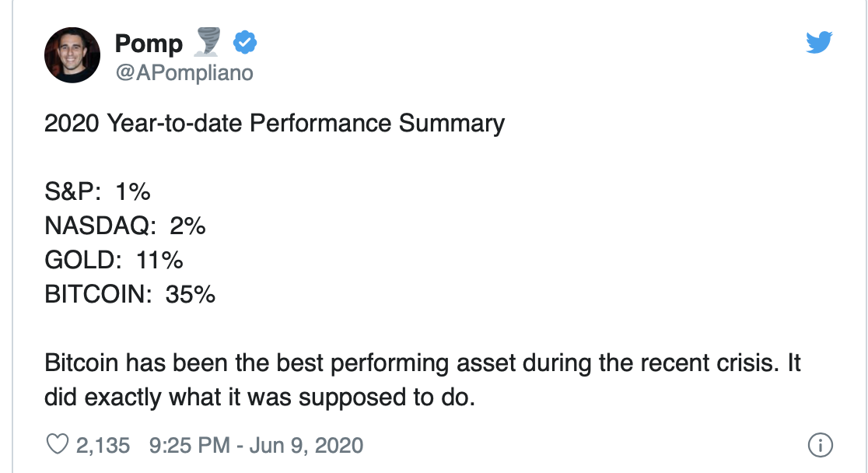Open Pomp's profile photo avatar
Image resolution: width=868 pixels, height=473 pixels.
click(72, 54)
